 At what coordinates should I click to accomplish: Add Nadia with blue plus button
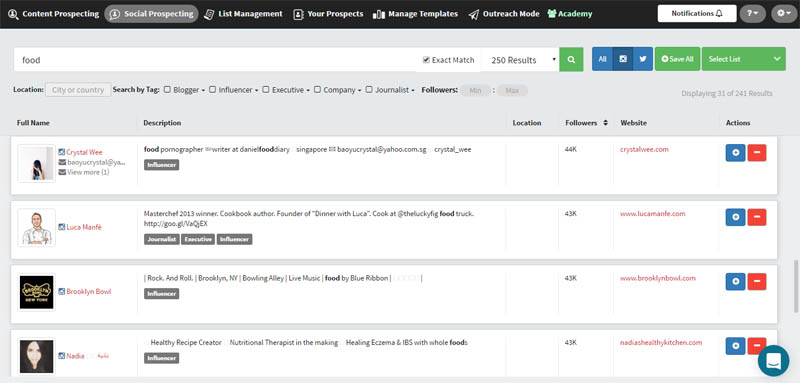(x=735, y=346)
